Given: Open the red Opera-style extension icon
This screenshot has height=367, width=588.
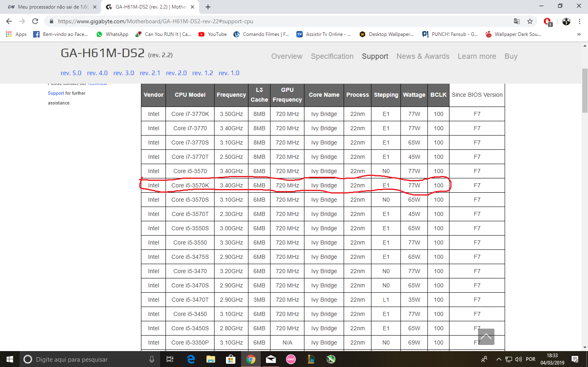Looking at the screenshot, I should tap(548, 22).
